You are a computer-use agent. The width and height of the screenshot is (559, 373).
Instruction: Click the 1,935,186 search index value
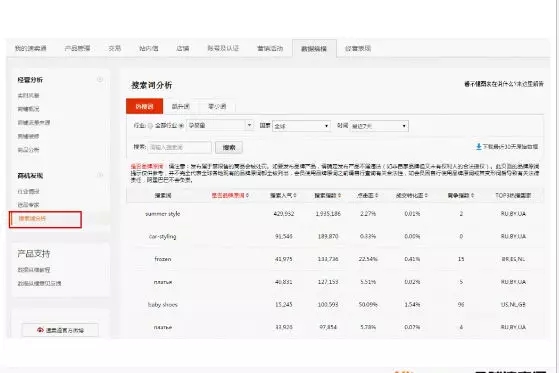pos(328,214)
